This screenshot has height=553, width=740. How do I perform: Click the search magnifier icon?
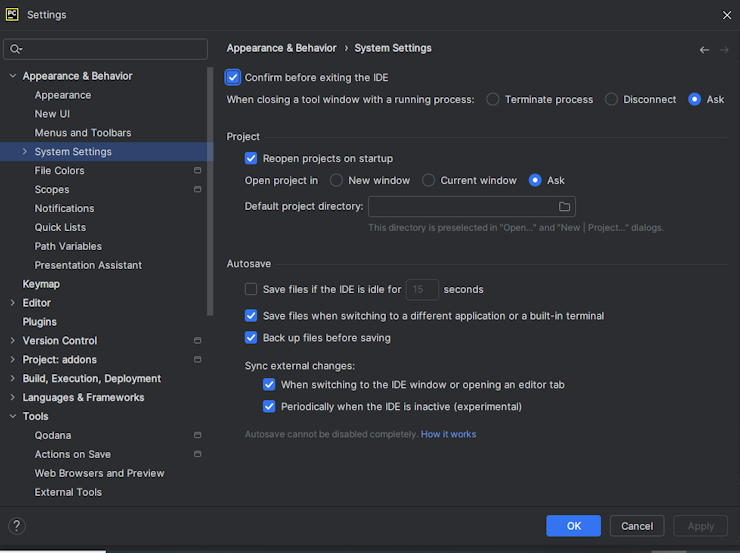pyautogui.click(x=16, y=49)
